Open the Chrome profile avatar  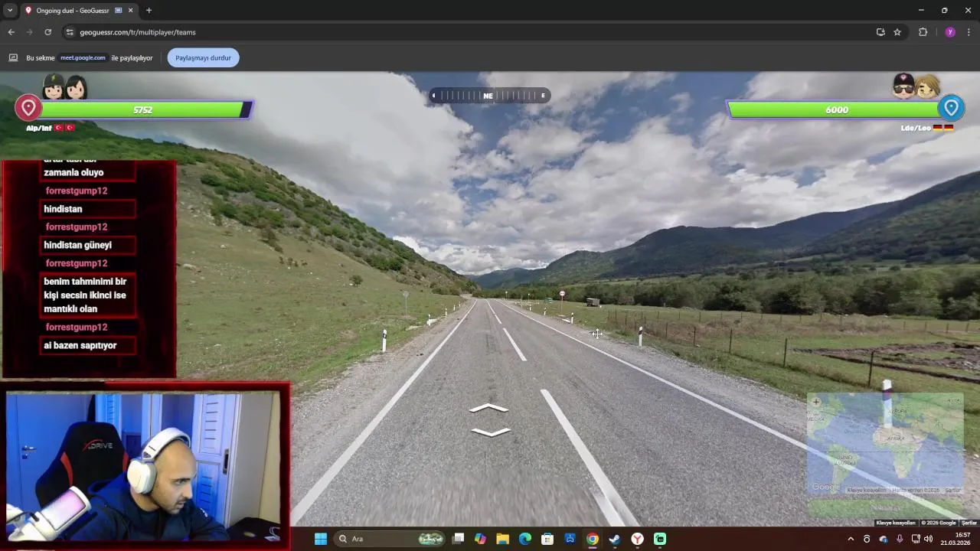click(950, 32)
